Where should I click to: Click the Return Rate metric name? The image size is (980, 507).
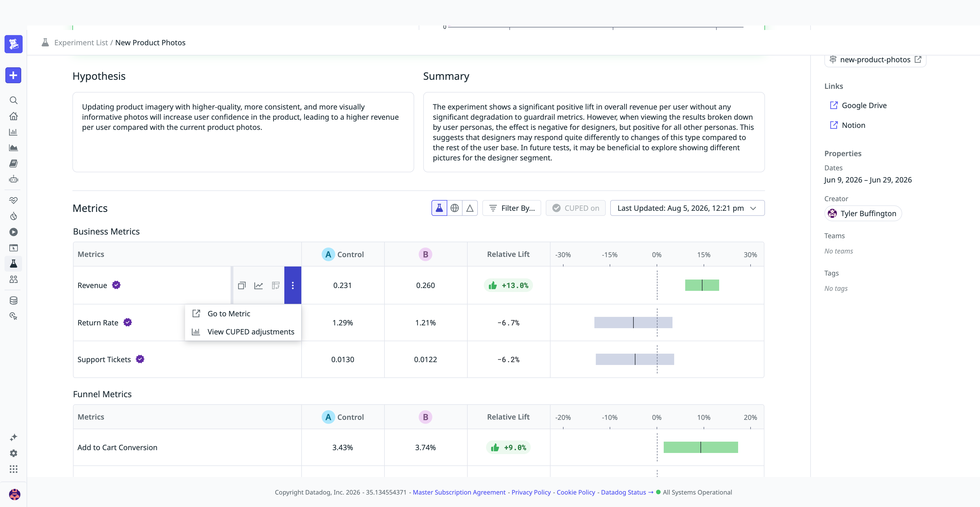[98, 323]
